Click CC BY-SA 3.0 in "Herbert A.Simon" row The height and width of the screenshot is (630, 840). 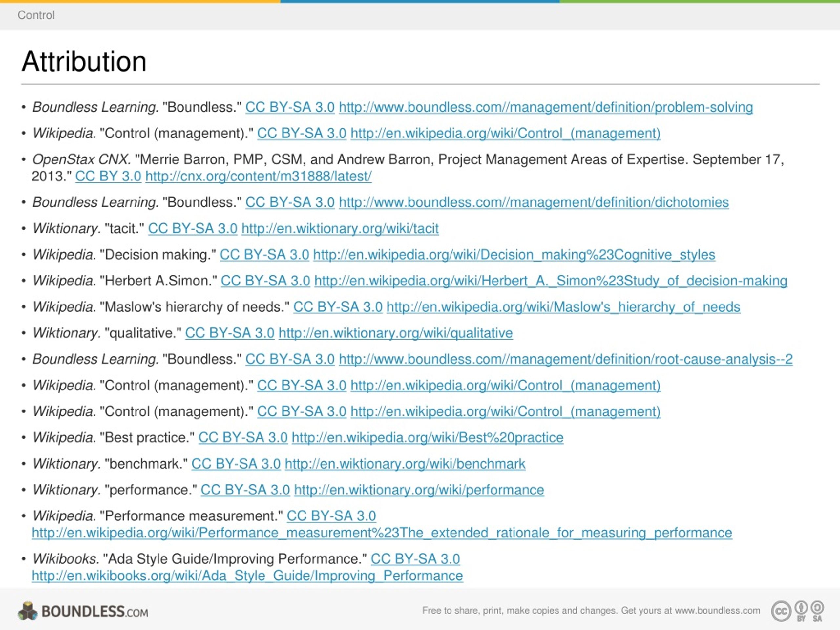pos(265,281)
